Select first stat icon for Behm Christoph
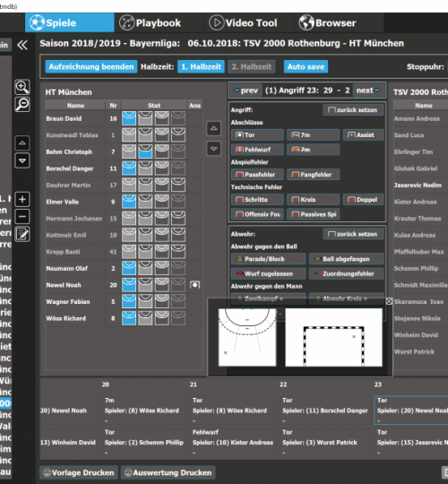448x484 pixels. [129, 151]
